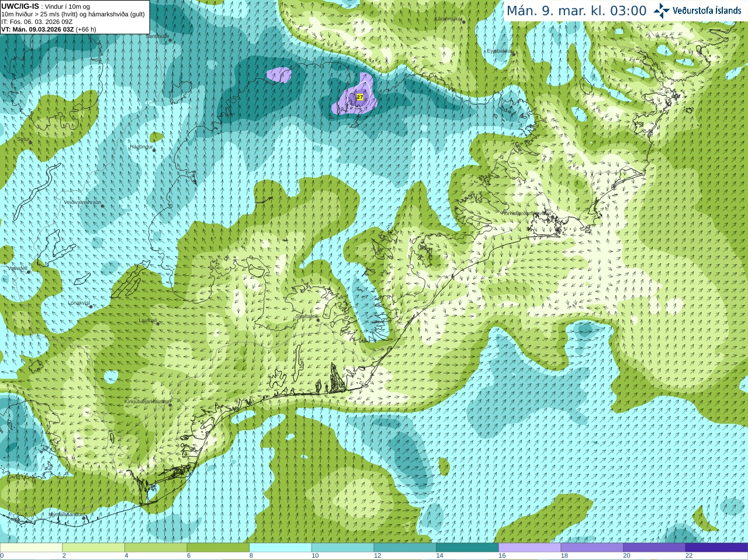Select the 10–12 m/s legend color swatch

click(x=342, y=548)
